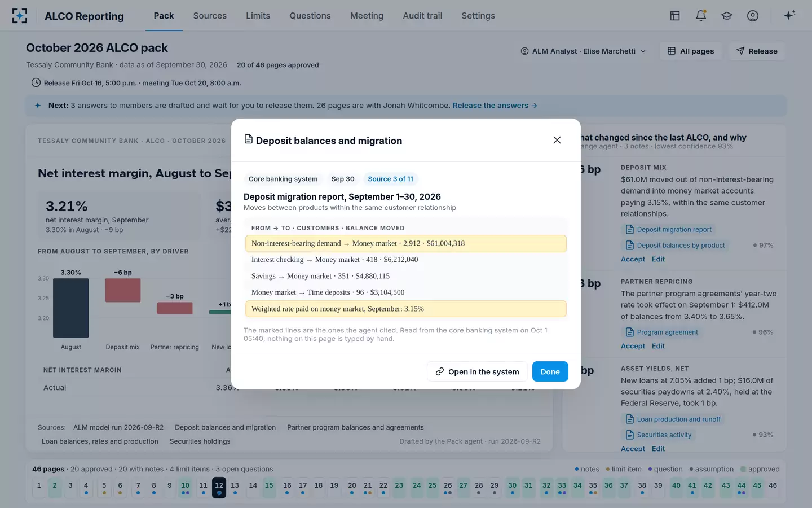Switch to the Pack tab
Image resolution: width=812 pixels, height=508 pixels.
pos(164,16)
